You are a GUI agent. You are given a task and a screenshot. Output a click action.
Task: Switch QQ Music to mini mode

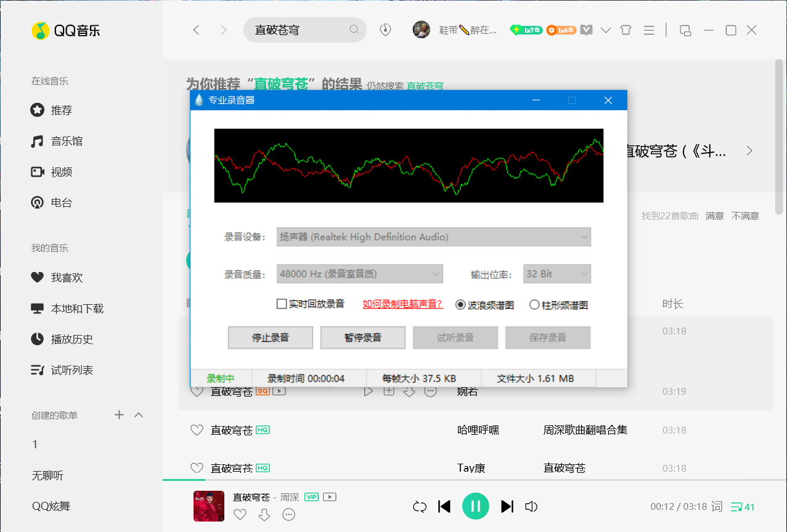pos(685,30)
